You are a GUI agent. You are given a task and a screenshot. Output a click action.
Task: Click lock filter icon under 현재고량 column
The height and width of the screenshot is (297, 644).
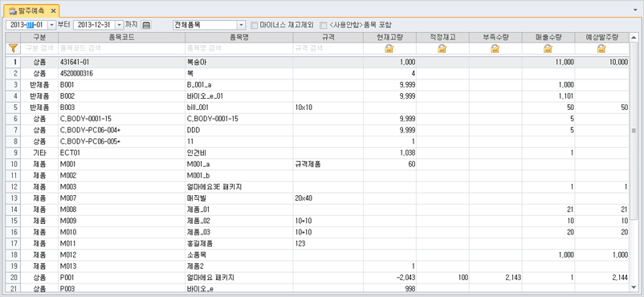pos(389,49)
